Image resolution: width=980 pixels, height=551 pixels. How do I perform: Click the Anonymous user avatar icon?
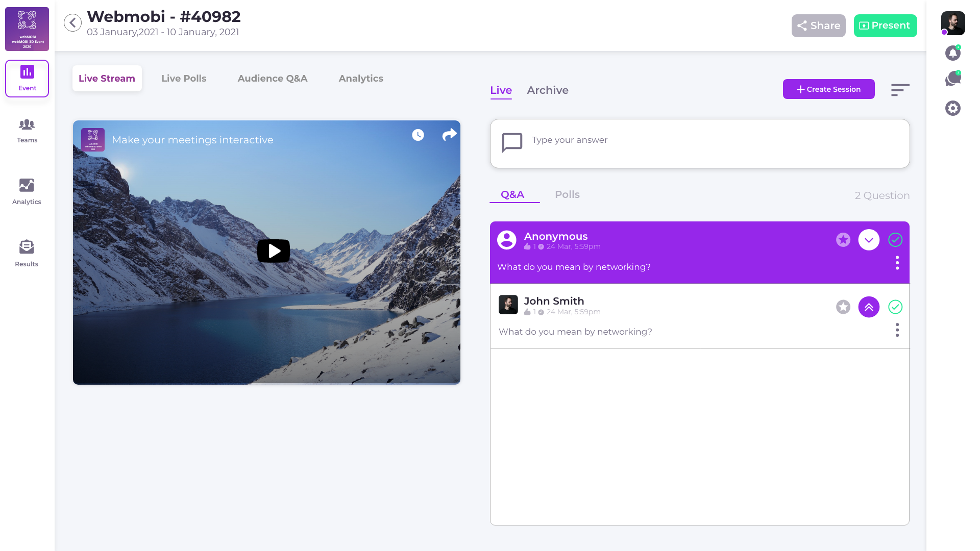click(x=507, y=240)
